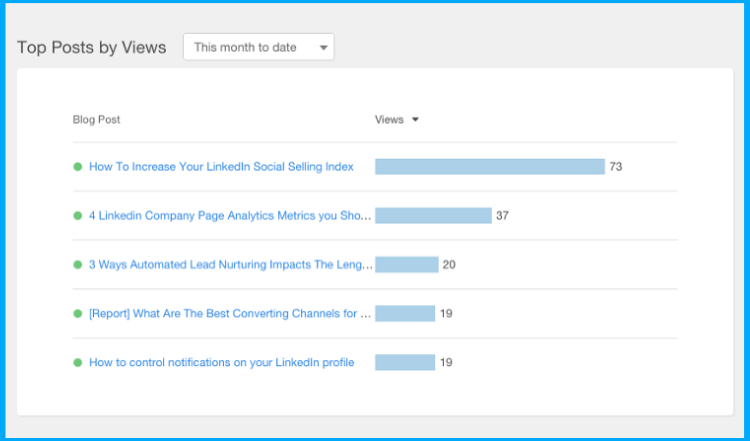Click the 37 view count number
Viewport: 750px width, 441px height.
tap(503, 216)
